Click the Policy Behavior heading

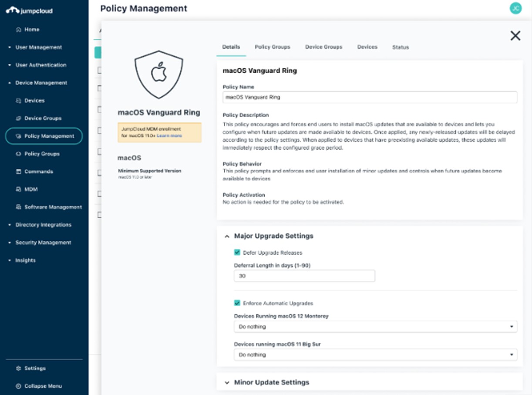tap(242, 164)
